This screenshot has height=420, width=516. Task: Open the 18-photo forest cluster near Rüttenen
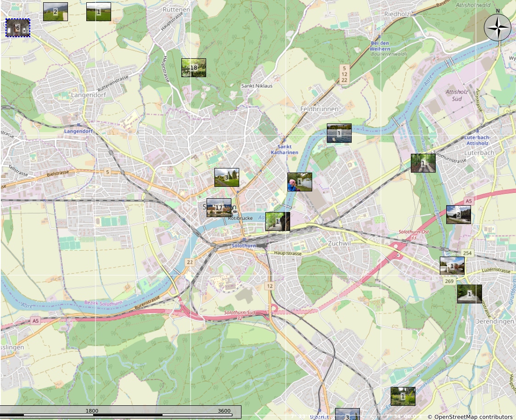(193, 67)
